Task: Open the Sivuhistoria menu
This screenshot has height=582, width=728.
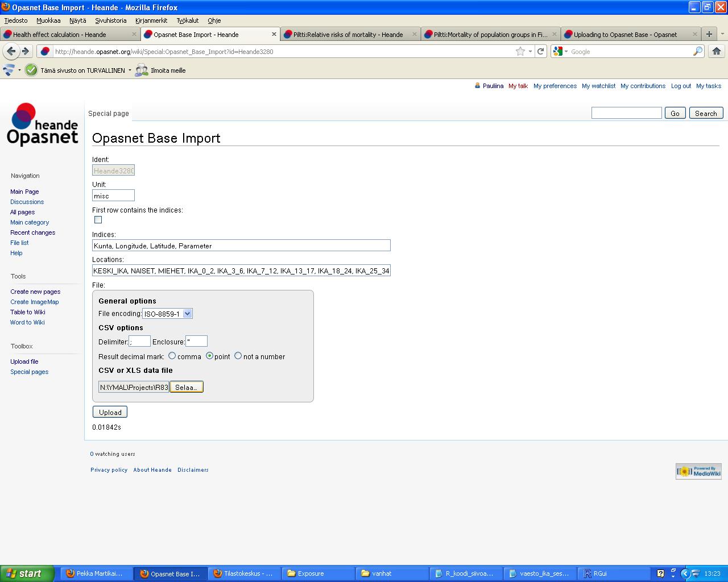Action: tap(111, 20)
